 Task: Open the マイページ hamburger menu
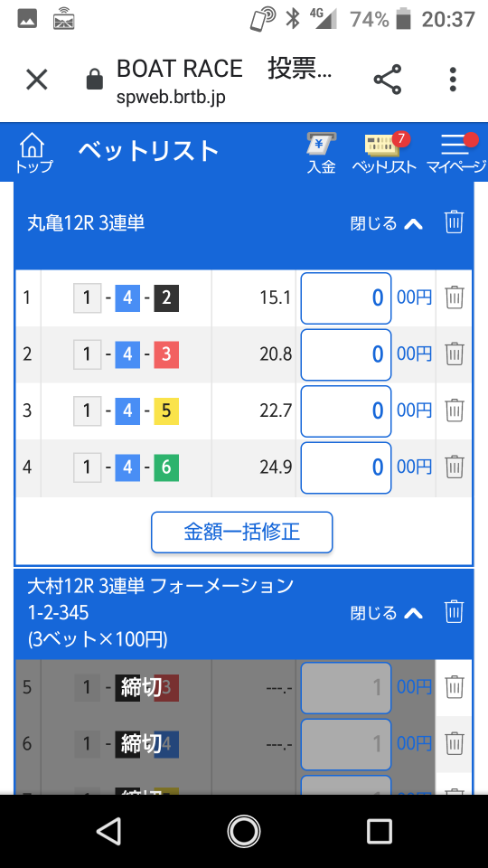[455, 154]
